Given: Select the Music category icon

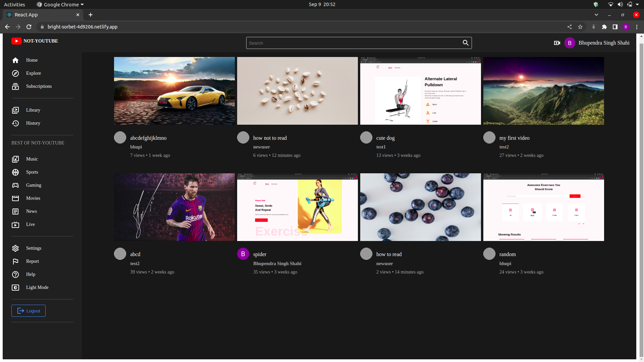Looking at the screenshot, I should (x=15, y=159).
